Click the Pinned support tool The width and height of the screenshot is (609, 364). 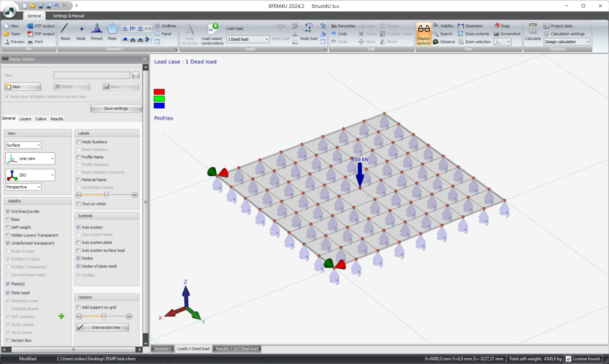(x=96, y=32)
